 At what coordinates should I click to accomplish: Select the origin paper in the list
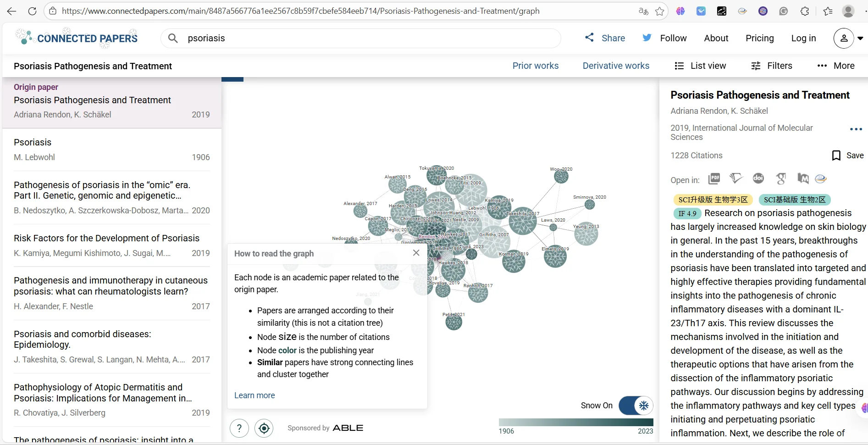click(x=112, y=103)
